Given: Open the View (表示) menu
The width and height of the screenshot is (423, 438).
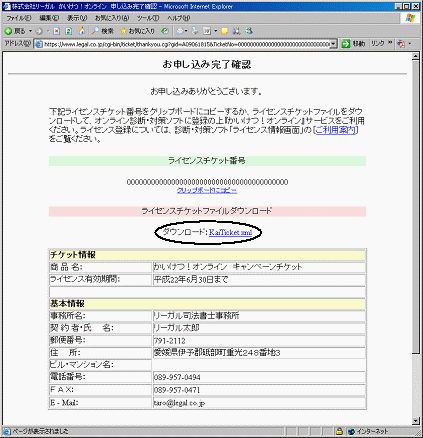Looking at the screenshot, I should tap(77, 18).
